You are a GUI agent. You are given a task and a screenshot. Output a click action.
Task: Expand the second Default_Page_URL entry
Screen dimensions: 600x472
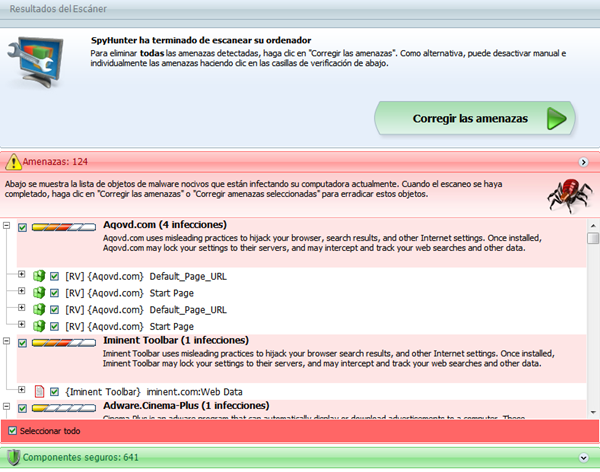tap(21, 307)
